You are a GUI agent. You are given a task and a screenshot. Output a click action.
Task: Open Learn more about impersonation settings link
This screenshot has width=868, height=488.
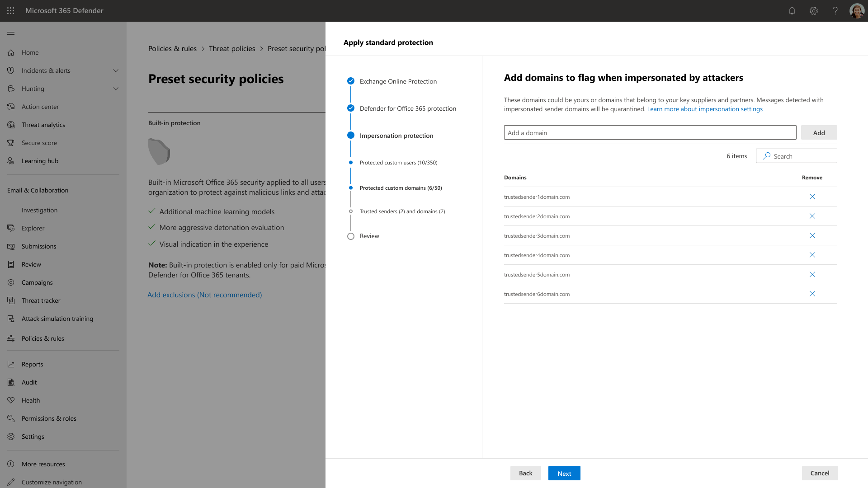pyautogui.click(x=705, y=109)
